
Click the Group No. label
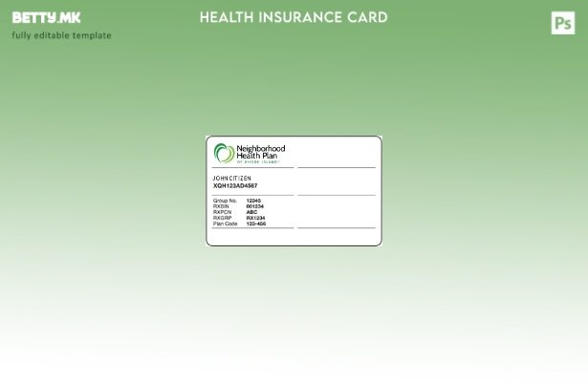point(225,201)
